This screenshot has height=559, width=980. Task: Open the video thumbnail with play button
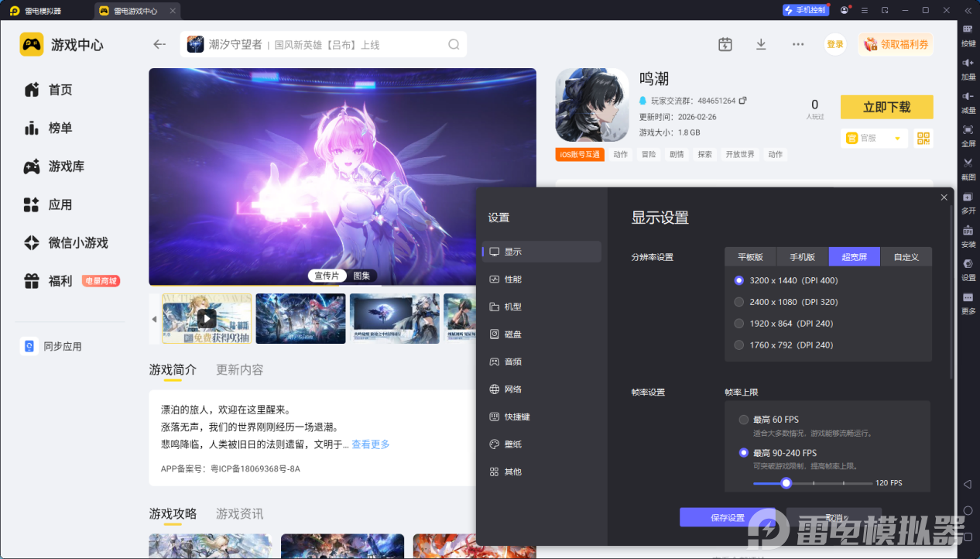pyautogui.click(x=207, y=318)
